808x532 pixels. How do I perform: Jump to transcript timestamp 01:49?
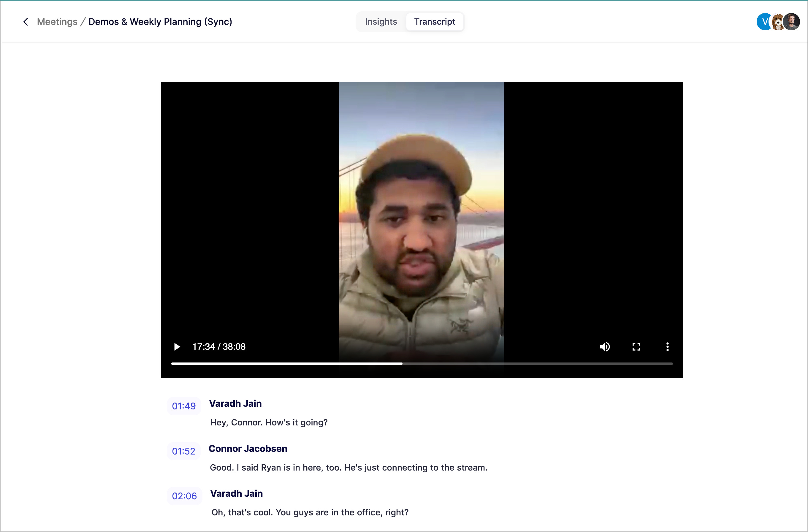(184, 406)
